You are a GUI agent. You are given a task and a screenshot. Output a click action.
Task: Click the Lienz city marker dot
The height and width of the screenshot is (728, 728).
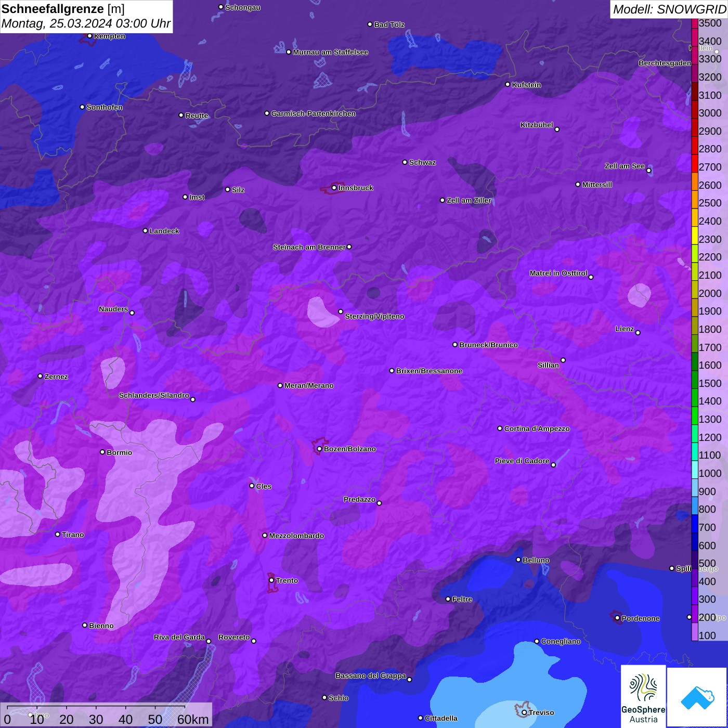(638, 333)
